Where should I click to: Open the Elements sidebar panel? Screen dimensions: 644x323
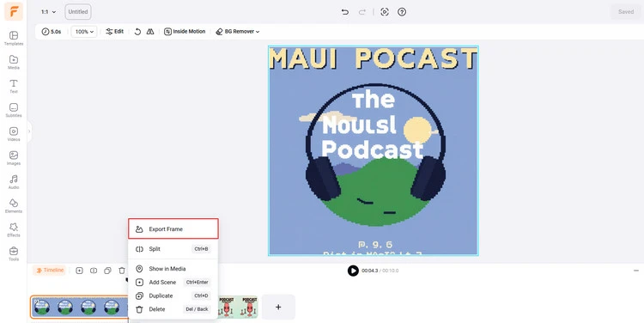coord(14,206)
